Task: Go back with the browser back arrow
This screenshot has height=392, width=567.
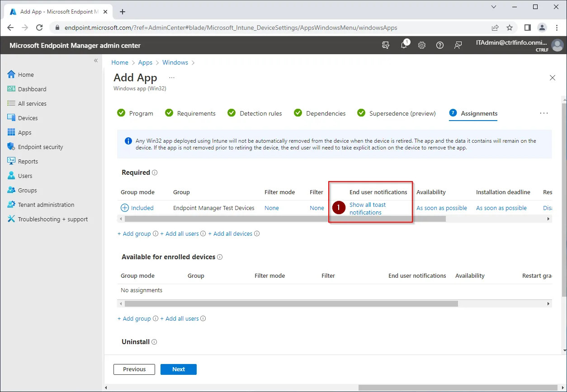Action: coord(10,28)
